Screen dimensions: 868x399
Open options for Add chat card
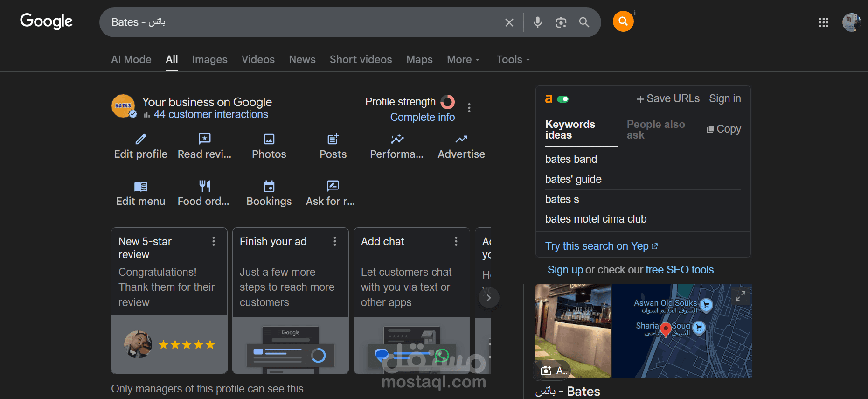click(456, 241)
